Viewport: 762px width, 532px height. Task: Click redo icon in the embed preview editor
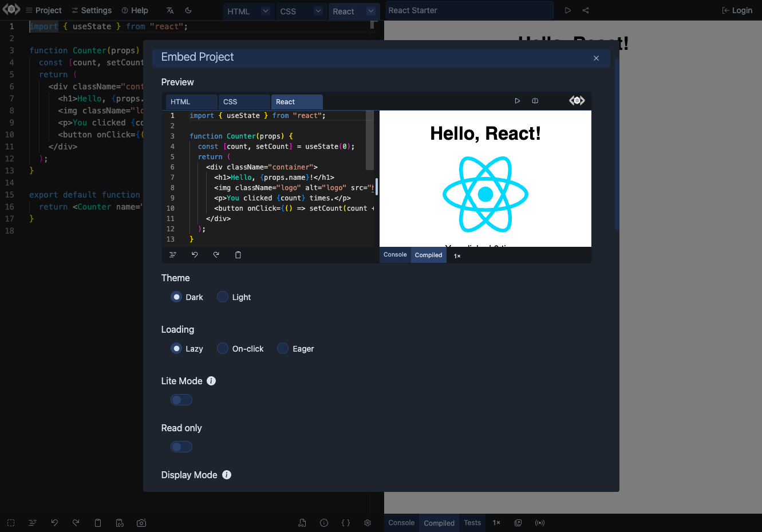[216, 255]
